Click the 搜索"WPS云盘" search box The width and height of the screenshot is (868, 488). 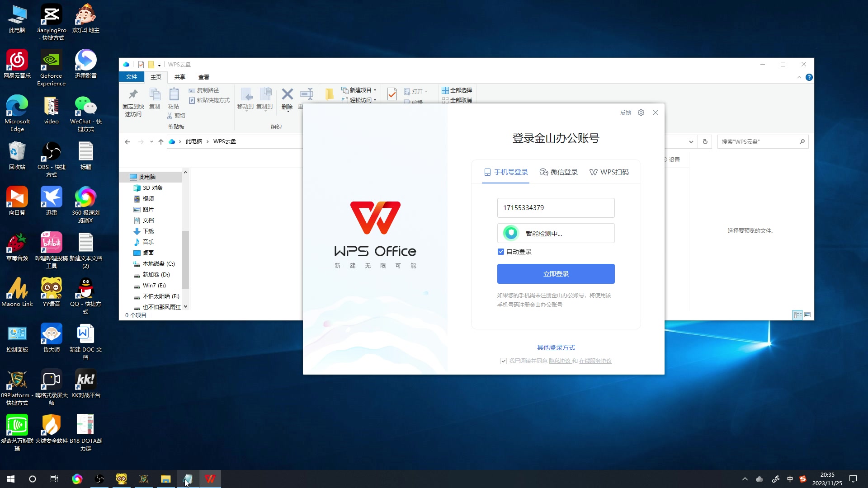(763, 142)
